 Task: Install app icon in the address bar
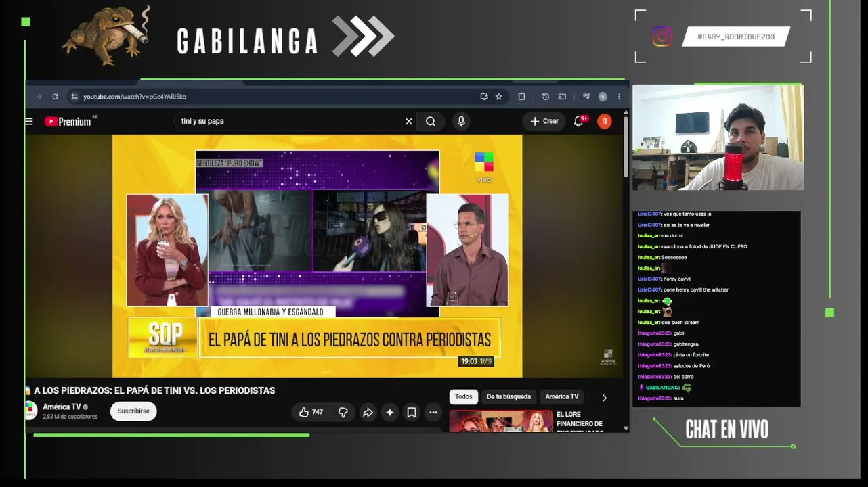[484, 97]
